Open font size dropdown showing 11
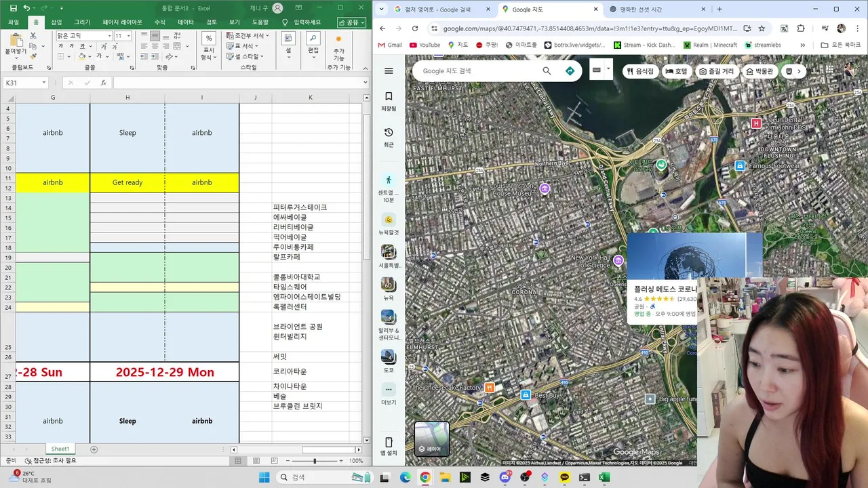Viewport: 868px width, 488px height. click(129, 36)
